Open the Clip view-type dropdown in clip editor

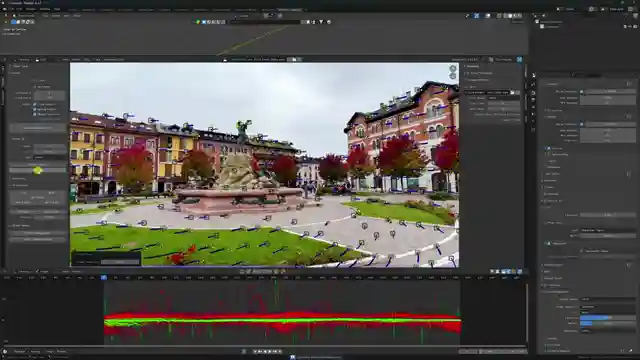[41, 60]
